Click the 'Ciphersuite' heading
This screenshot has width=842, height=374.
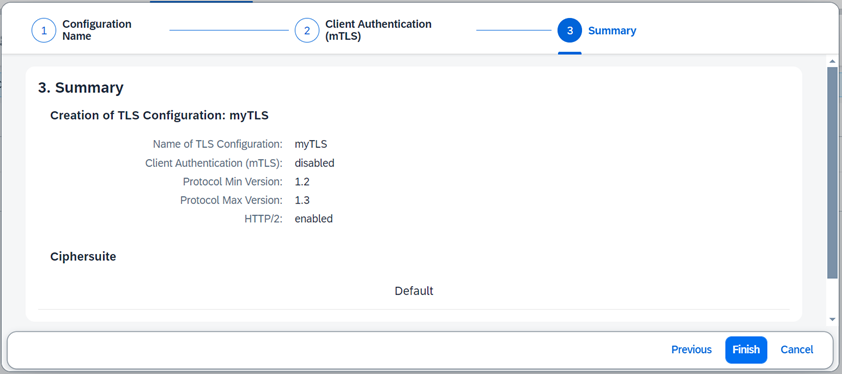pyautogui.click(x=83, y=257)
